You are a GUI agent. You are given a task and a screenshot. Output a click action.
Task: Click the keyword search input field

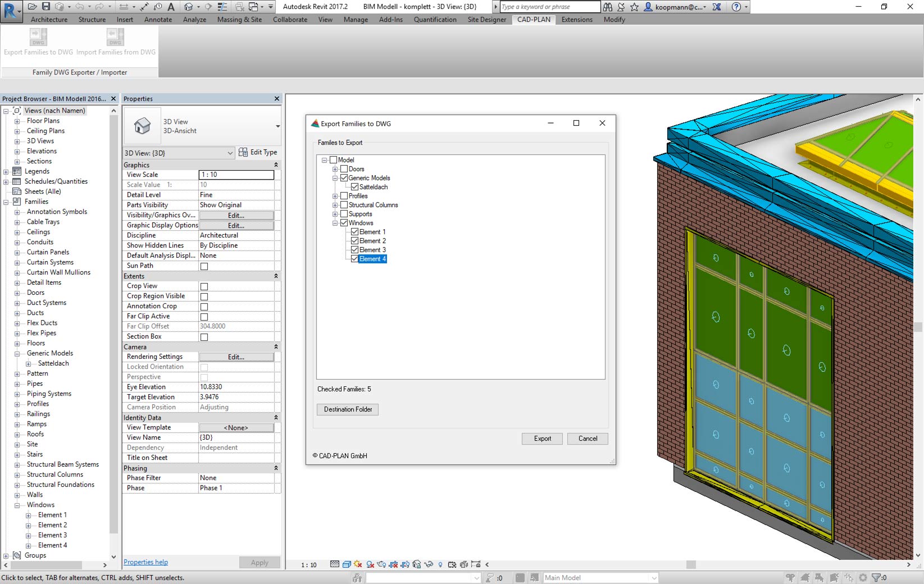point(549,7)
